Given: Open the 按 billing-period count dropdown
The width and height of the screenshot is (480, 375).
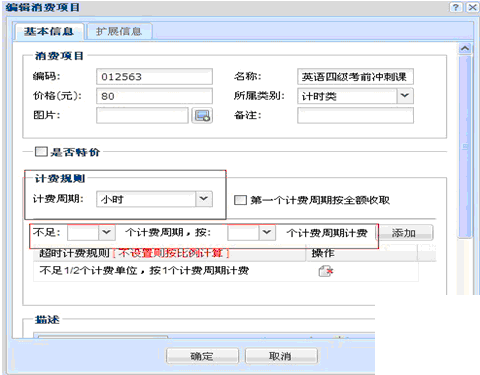Looking at the screenshot, I should point(267,232).
